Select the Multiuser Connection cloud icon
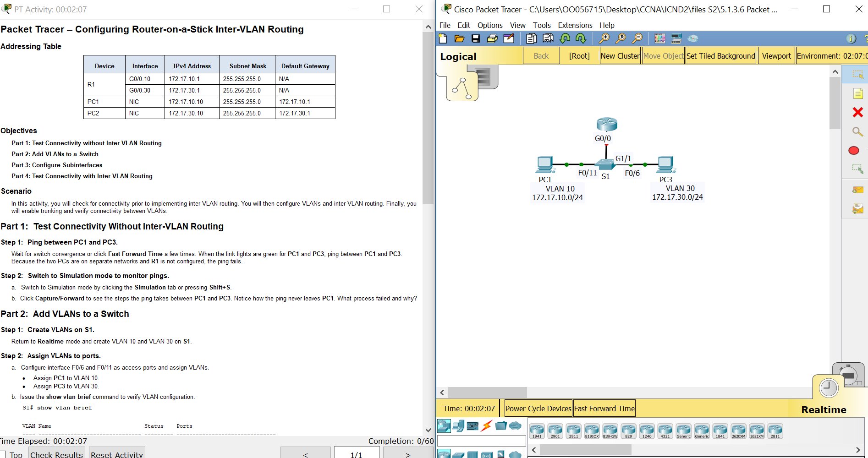Image resolution: width=868 pixels, height=458 pixels. [x=515, y=426]
